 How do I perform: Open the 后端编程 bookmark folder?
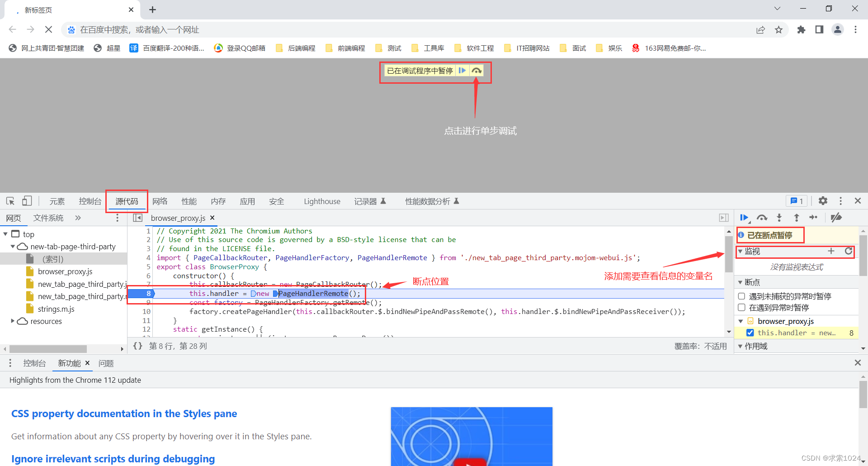coord(296,48)
